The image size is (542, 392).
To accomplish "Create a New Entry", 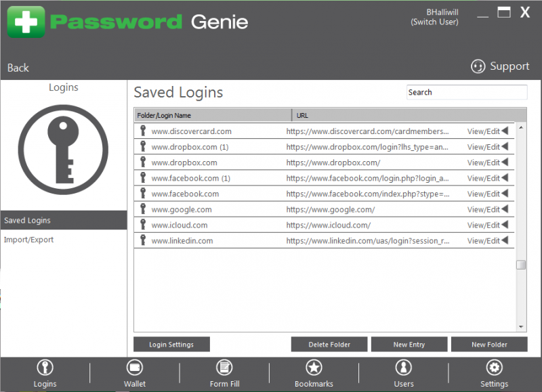I will (x=409, y=344).
